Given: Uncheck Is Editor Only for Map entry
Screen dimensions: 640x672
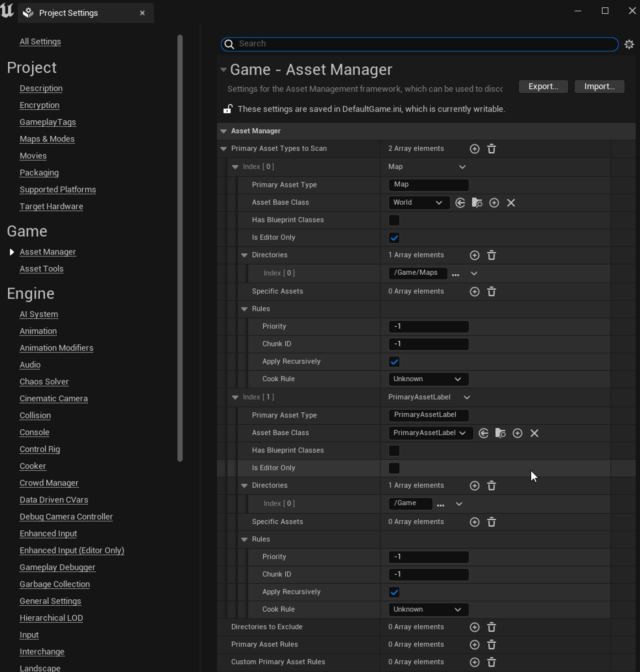Looking at the screenshot, I should click(394, 238).
